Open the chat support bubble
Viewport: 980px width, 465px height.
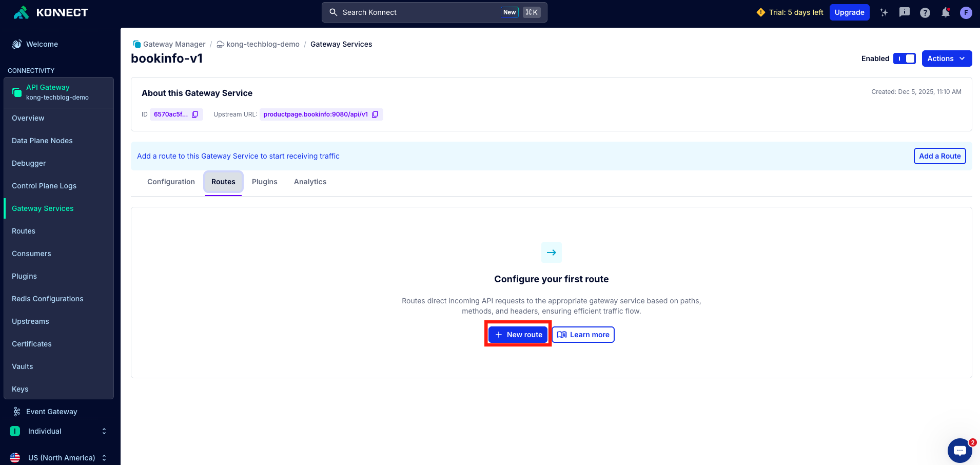(959, 451)
